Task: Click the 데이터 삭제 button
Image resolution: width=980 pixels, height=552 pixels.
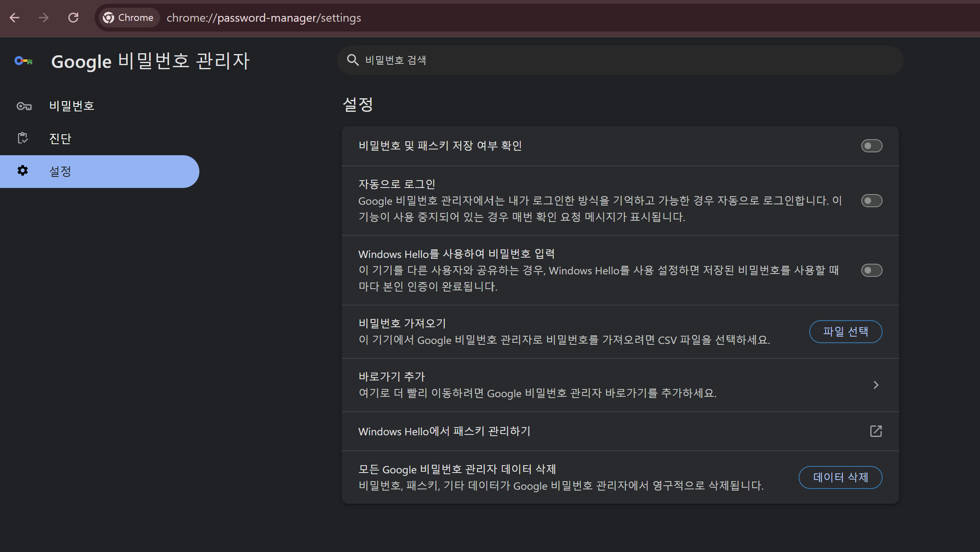Action: (840, 477)
